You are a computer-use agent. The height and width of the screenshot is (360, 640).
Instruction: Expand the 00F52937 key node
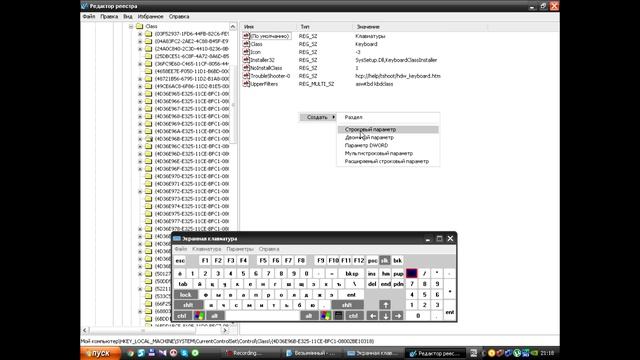[140, 34]
